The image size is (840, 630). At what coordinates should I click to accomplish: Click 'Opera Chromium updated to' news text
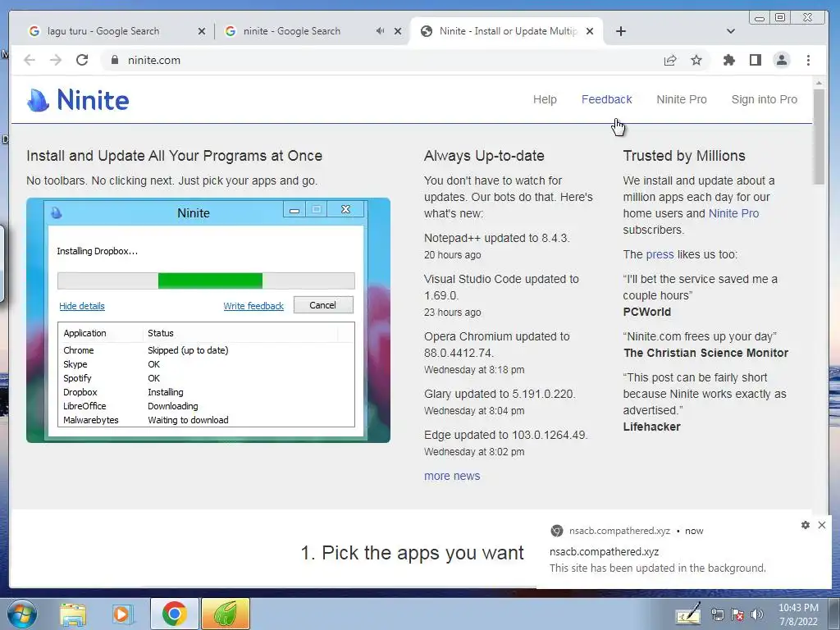click(496, 336)
